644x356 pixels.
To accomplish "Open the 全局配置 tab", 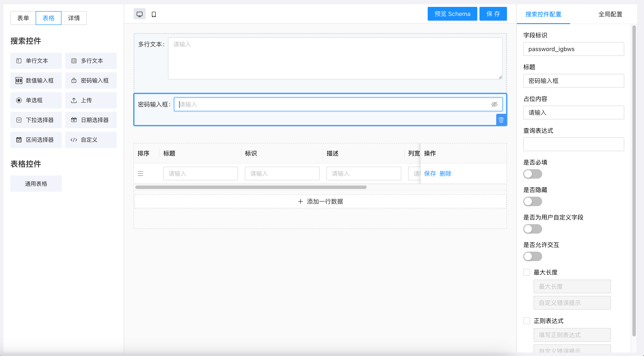I will (610, 14).
